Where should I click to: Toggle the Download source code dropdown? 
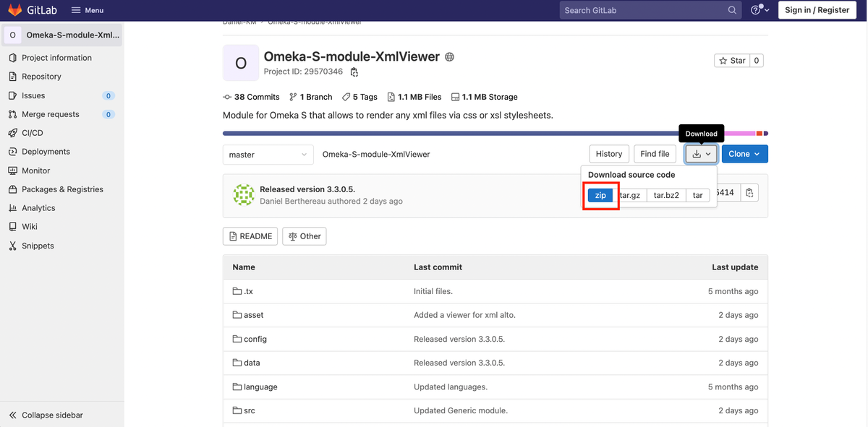[x=702, y=154]
